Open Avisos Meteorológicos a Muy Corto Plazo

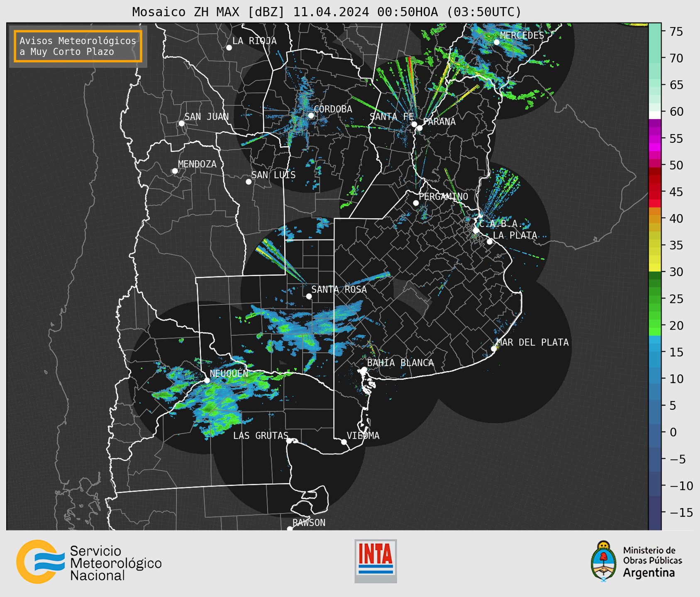(x=78, y=46)
